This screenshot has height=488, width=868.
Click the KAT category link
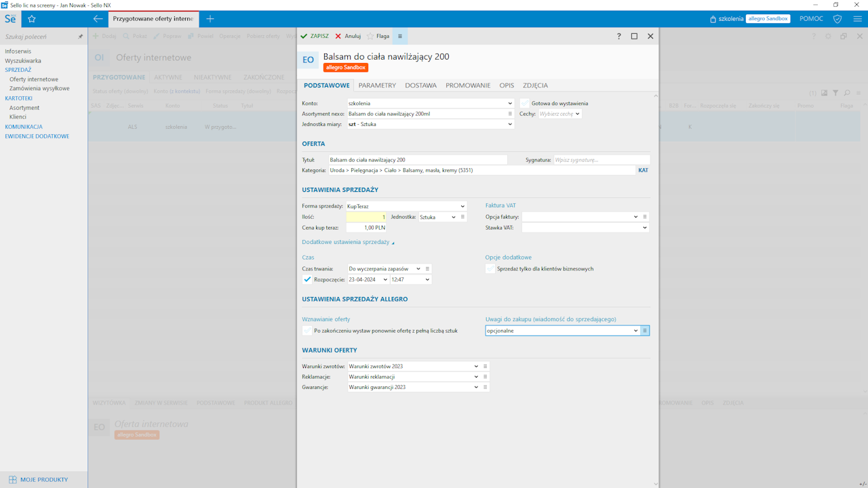(x=643, y=171)
